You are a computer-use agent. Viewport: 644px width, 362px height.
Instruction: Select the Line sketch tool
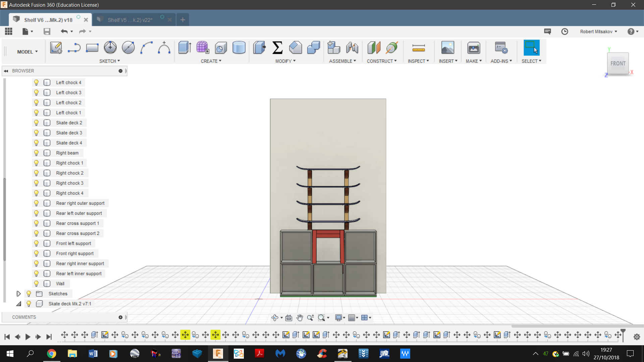coord(74,48)
